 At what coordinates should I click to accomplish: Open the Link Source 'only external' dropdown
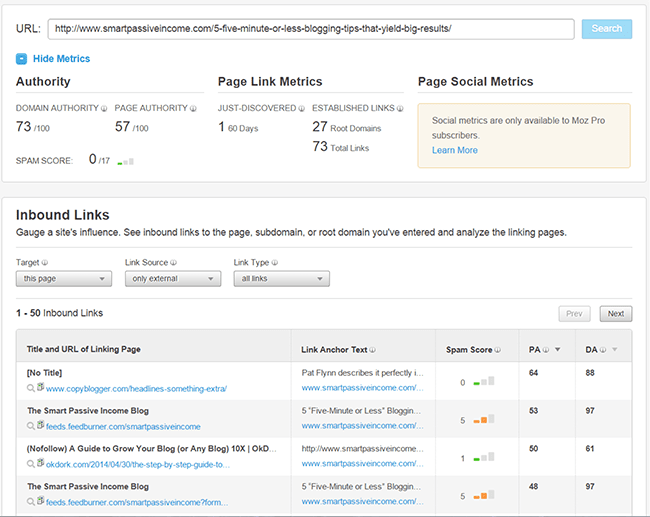click(x=173, y=279)
